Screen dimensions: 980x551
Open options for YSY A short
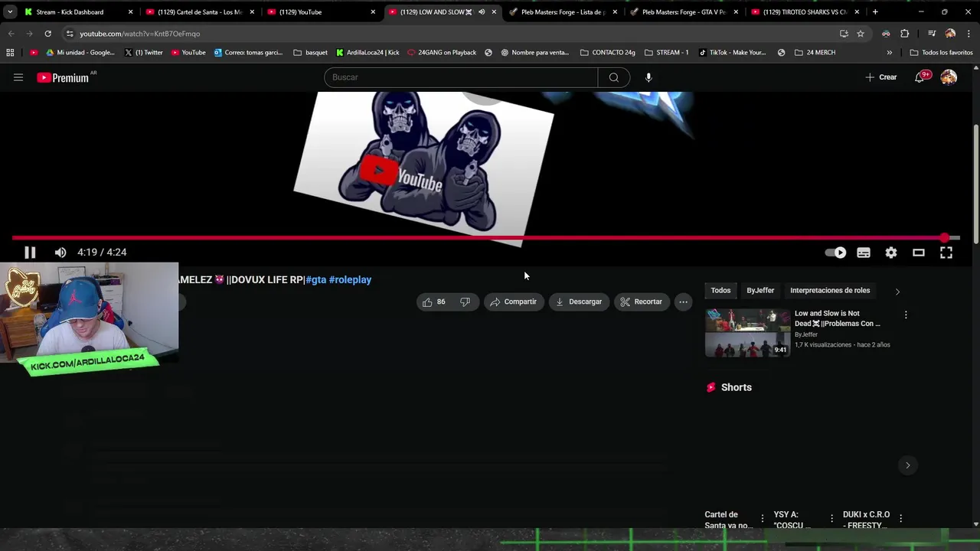pyautogui.click(x=831, y=519)
